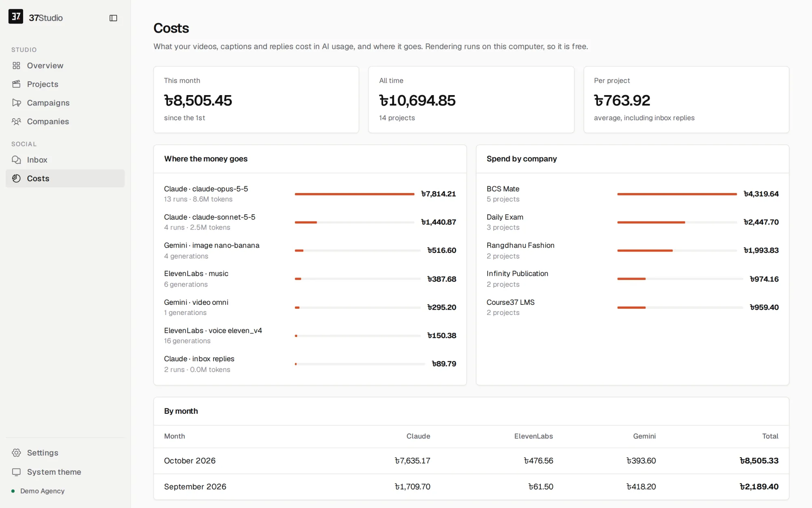
Task: Click the 37Studio logo icon
Action: pyautogui.click(x=16, y=17)
